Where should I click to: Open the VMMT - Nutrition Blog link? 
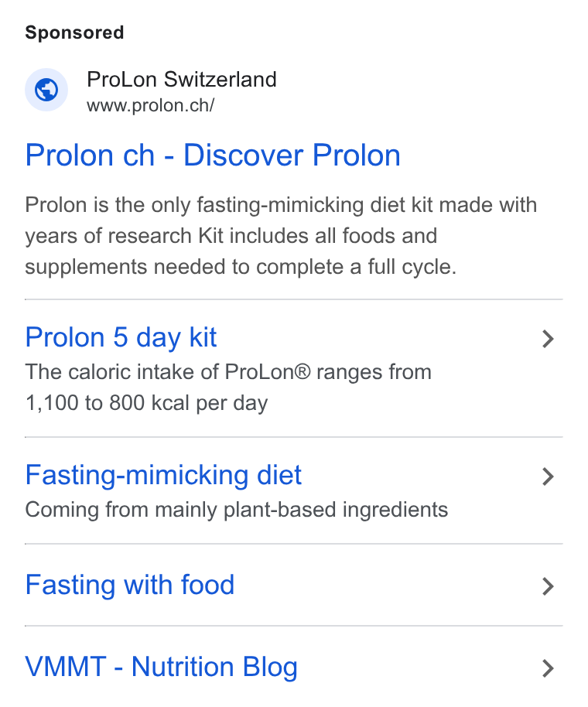[162, 668]
